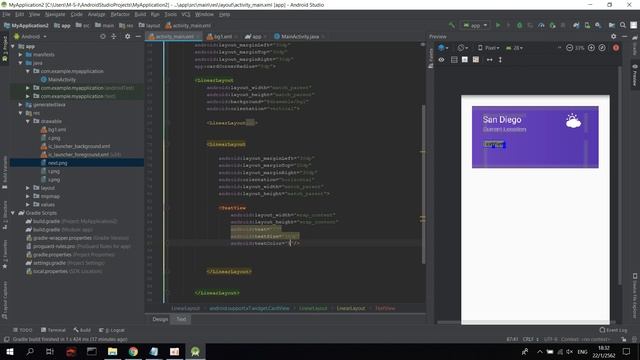Open the TODO tool window
Screen dimensions: 640x360
pyautogui.click(x=22, y=330)
